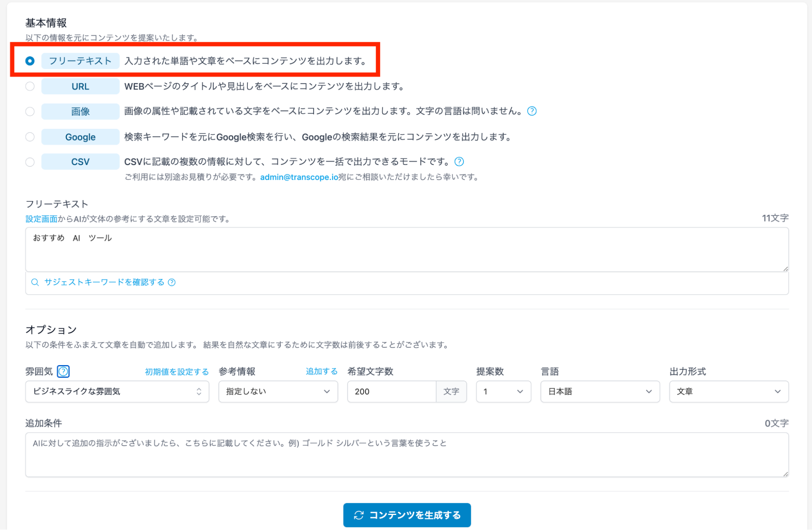Click the 設定画面 link

coord(41,219)
